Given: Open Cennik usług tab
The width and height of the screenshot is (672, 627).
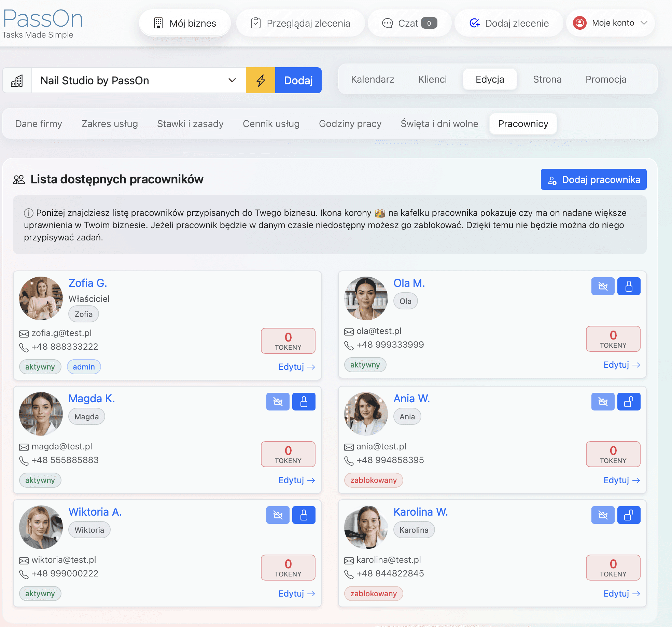Looking at the screenshot, I should (271, 124).
